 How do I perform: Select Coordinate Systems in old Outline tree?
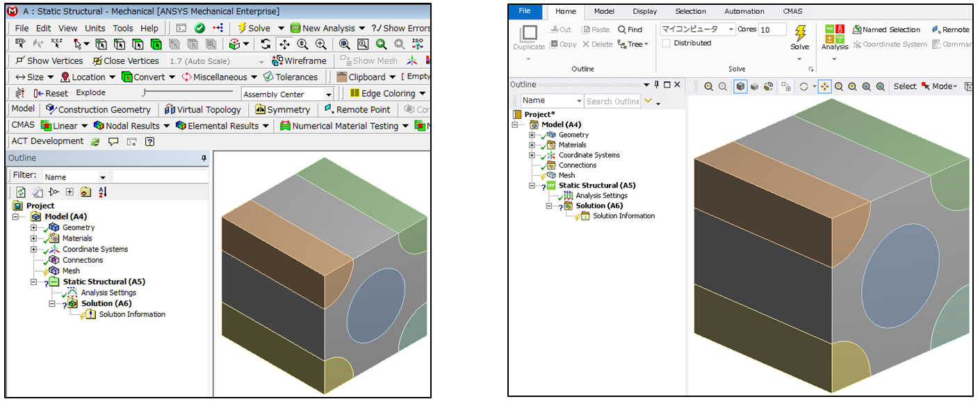pyautogui.click(x=95, y=249)
